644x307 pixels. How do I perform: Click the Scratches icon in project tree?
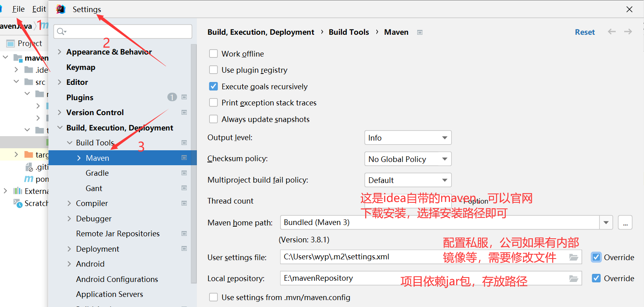click(18, 203)
